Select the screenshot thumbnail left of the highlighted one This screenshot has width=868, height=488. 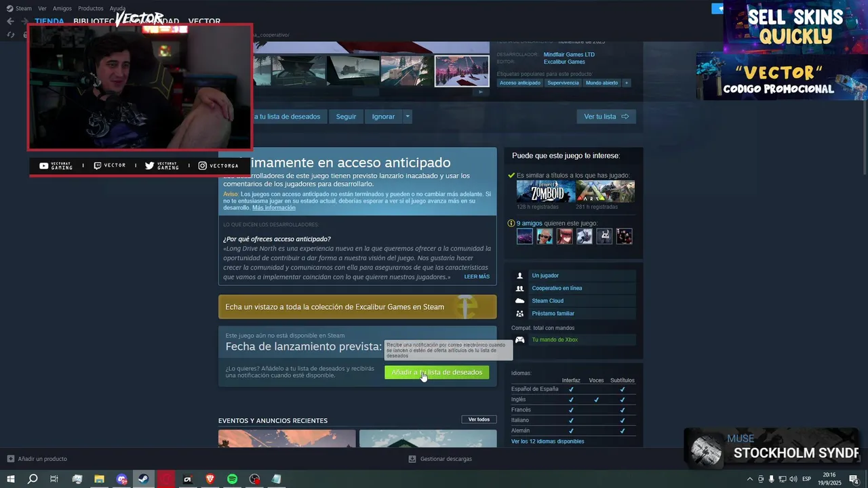(x=406, y=70)
